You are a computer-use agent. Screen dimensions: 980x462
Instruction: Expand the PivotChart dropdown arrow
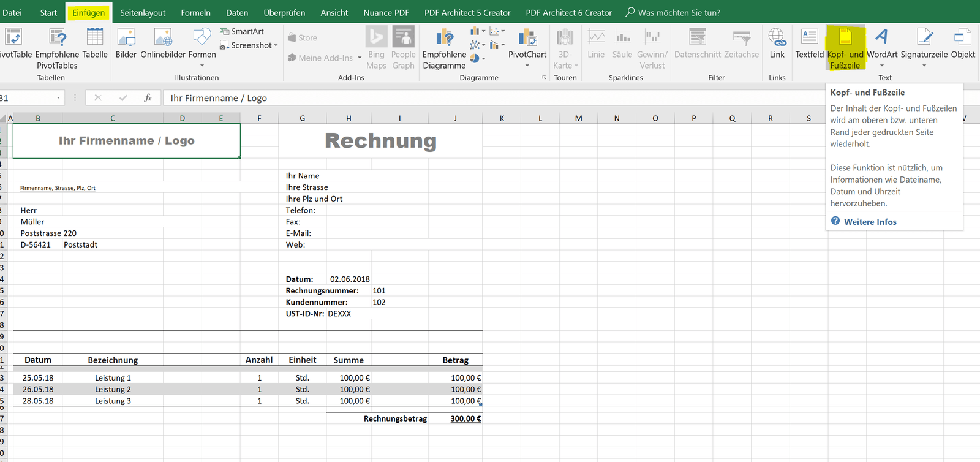pos(527,66)
